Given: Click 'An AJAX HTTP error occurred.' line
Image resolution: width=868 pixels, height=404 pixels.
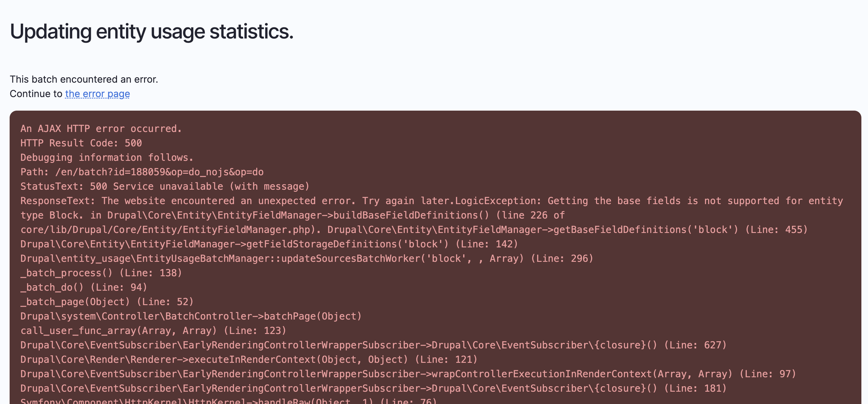Looking at the screenshot, I should click(x=101, y=129).
